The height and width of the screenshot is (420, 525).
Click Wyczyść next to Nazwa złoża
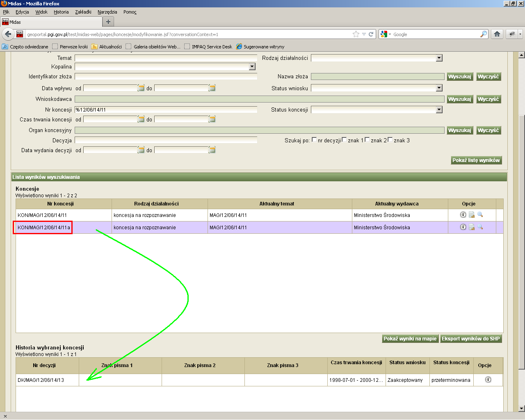[x=488, y=77]
